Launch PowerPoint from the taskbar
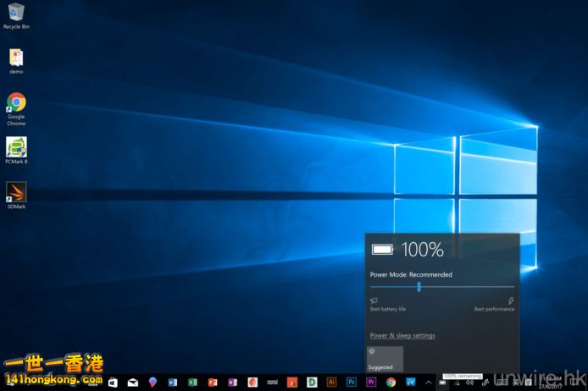The image size is (588, 391). [x=213, y=382]
